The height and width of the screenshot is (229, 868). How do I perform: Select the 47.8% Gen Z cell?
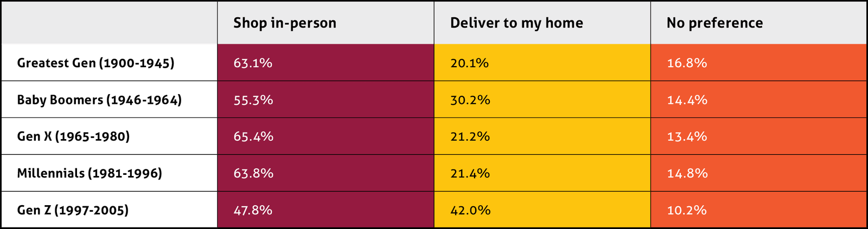253,210
